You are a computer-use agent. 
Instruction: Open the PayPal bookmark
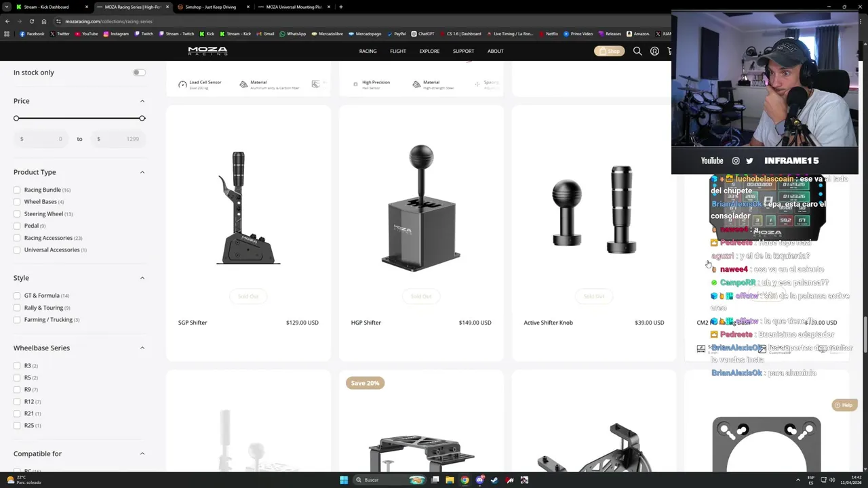click(396, 34)
